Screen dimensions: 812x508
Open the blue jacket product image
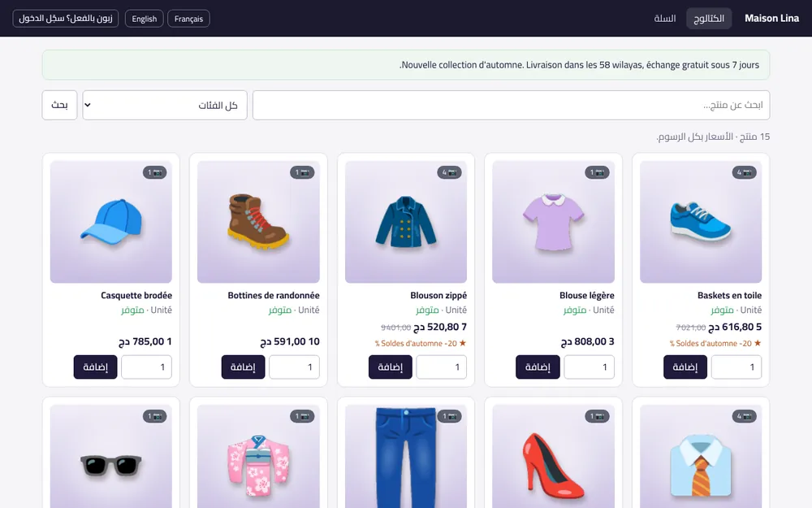[x=406, y=222]
